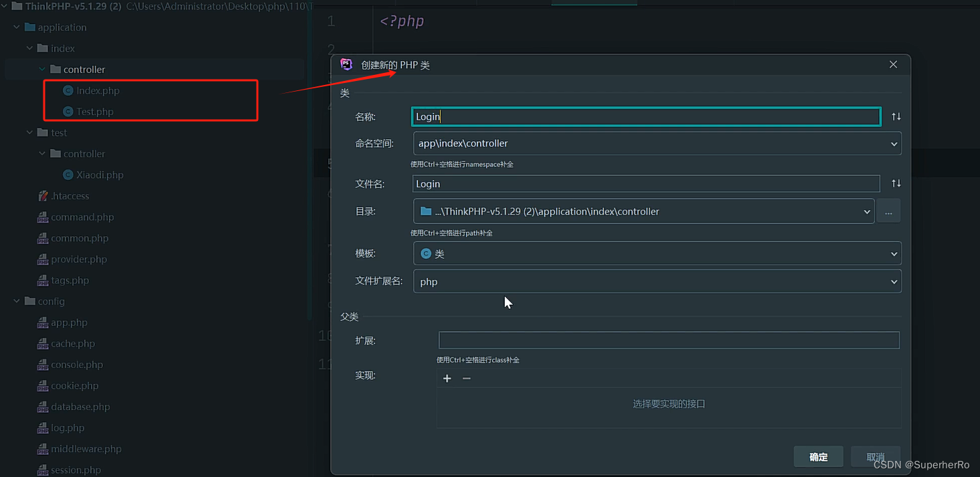Click PHP file icon of app.php
The image size is (980, 477).
click(43, 322)
